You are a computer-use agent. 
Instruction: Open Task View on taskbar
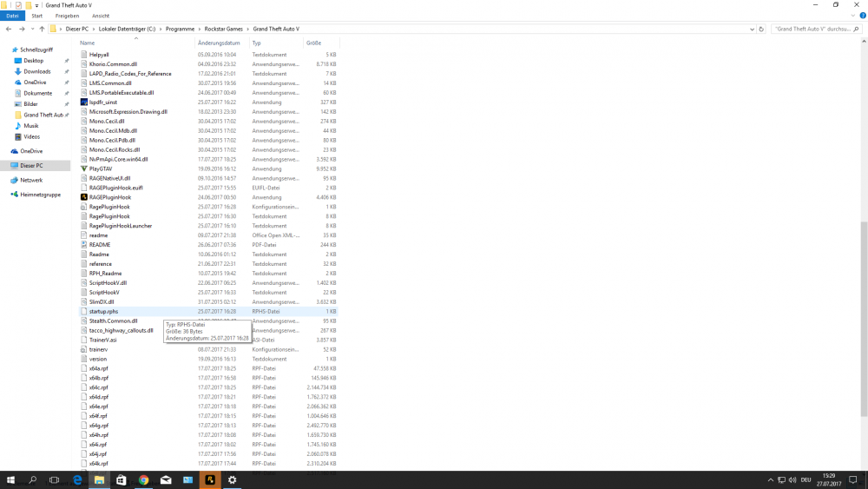pyautogui.click(x=54, y=480)
